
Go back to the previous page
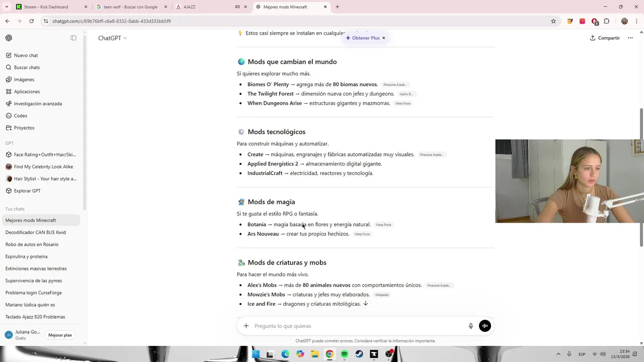pyautogui.click(x=7, y=21)
